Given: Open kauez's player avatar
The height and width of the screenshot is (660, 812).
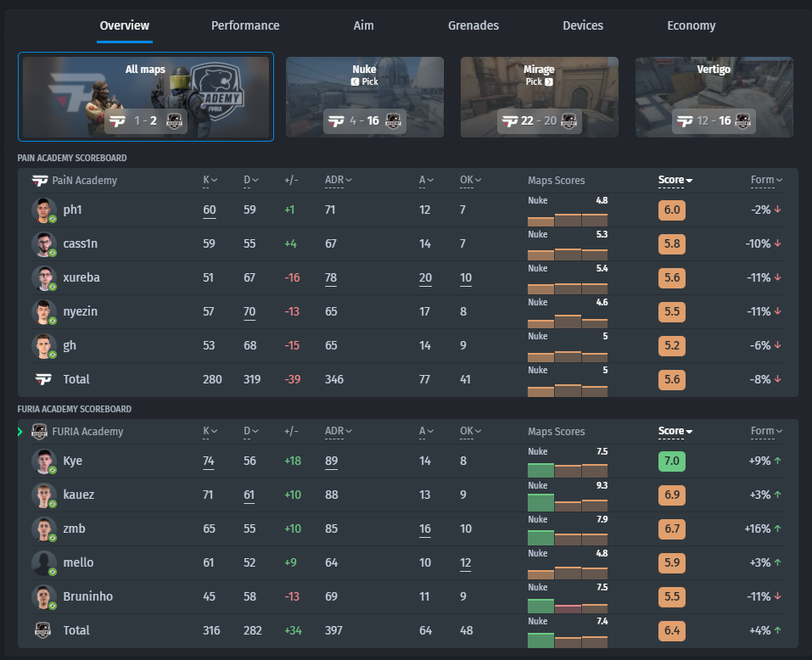Looking at the screenshot, I should point(44,495).
